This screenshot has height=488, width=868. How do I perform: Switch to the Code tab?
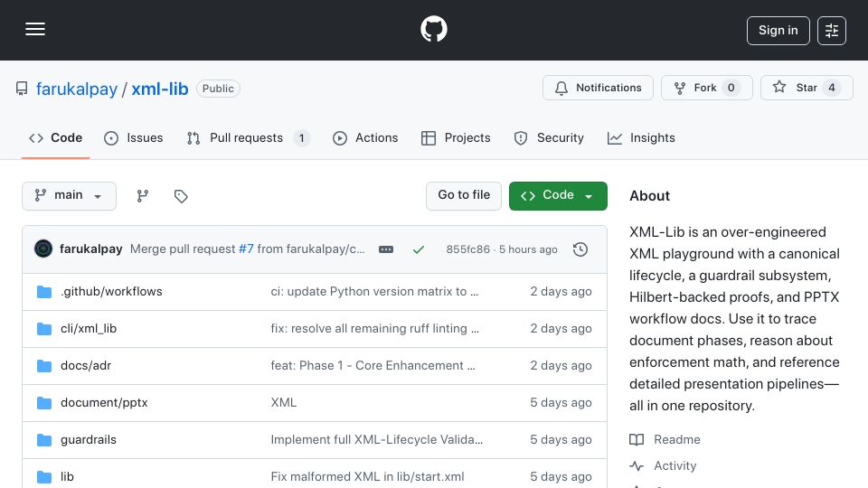(x=55, y=137)
